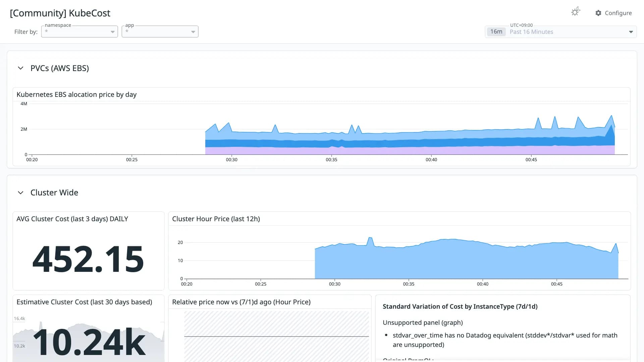644x362 pixels.
Task: Click the Cluster Wide section title
Action: (54, 192)
